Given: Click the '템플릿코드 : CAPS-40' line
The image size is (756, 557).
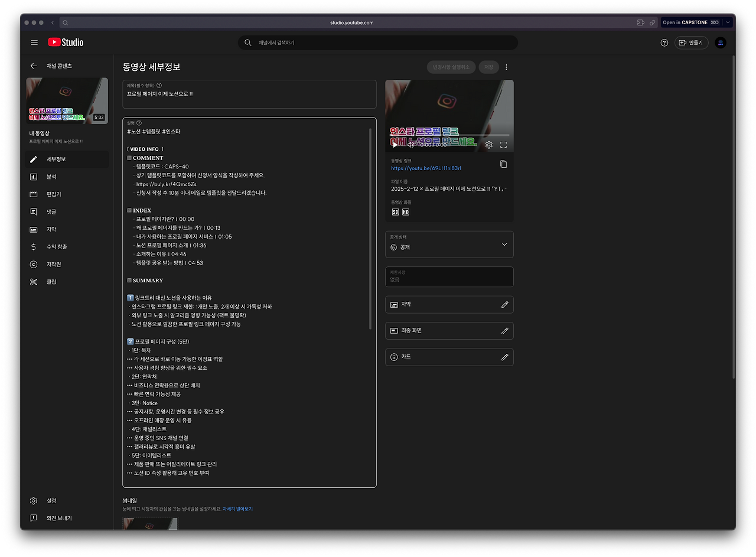Looking at the screenshot, I should coord(162,167).
